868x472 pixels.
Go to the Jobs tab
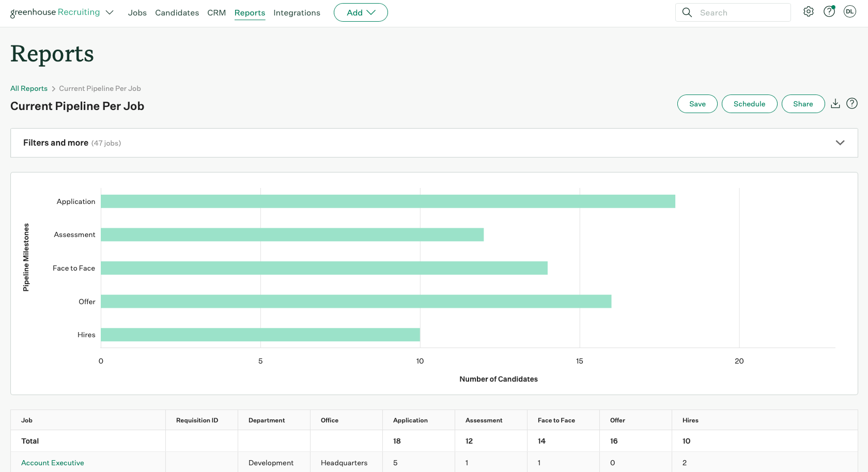pos(137,13)
